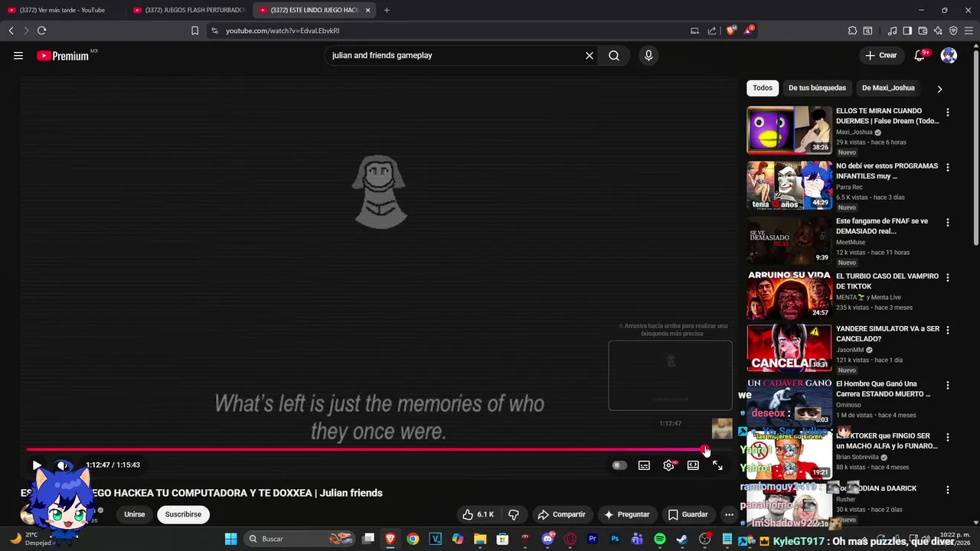Image resolution: width=980 pixels, height=551 pixels.
Task: Open Brave VPN shield icon
Action: pyautogui.click(x=953, y=31)
